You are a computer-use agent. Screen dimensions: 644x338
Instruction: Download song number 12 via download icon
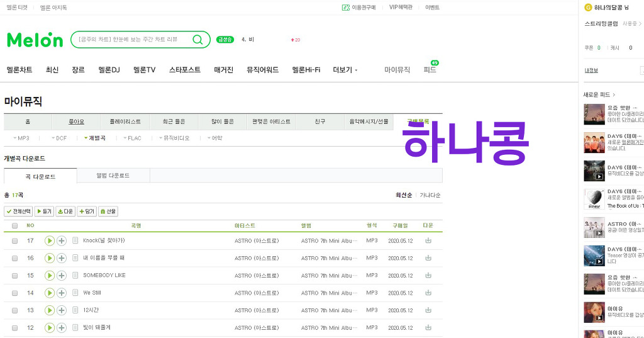[428, 328]
